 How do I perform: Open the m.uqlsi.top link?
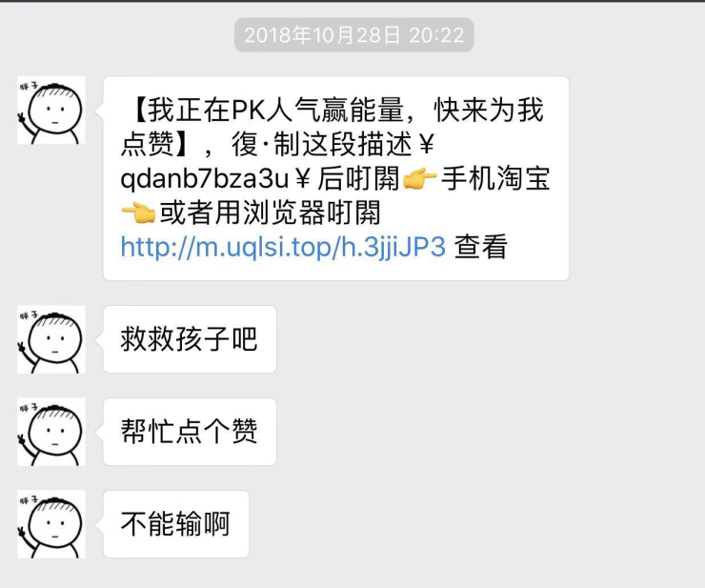pos(283,247)
